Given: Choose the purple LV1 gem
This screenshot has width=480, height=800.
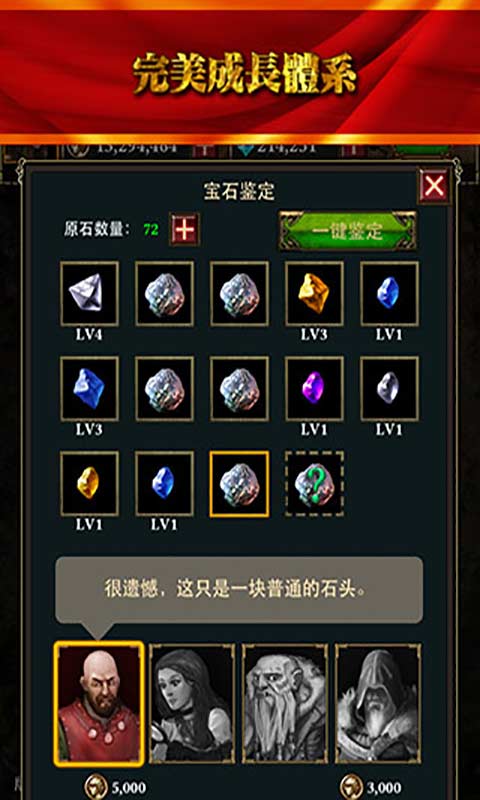Looking at the screenshot, I should tap(314, 389).
